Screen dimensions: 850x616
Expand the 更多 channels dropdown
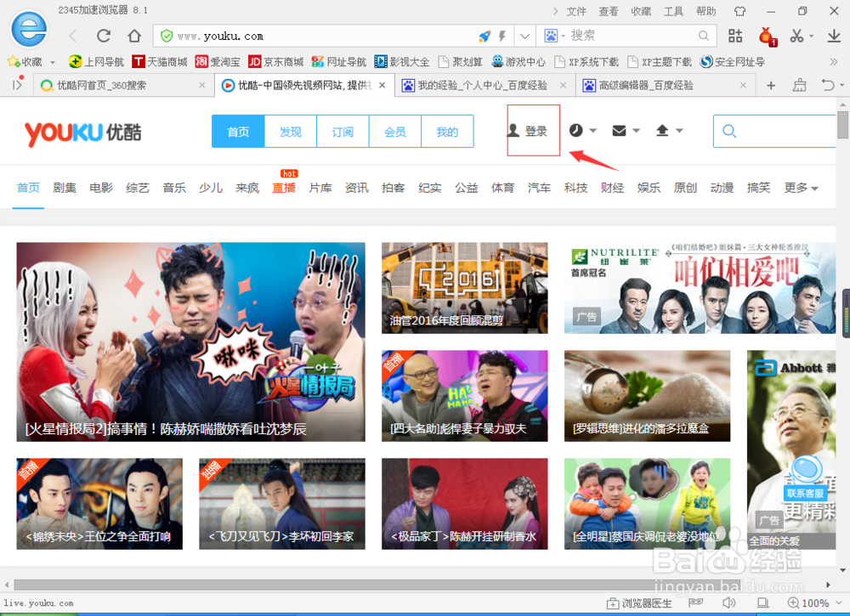(x=802, y=188)
